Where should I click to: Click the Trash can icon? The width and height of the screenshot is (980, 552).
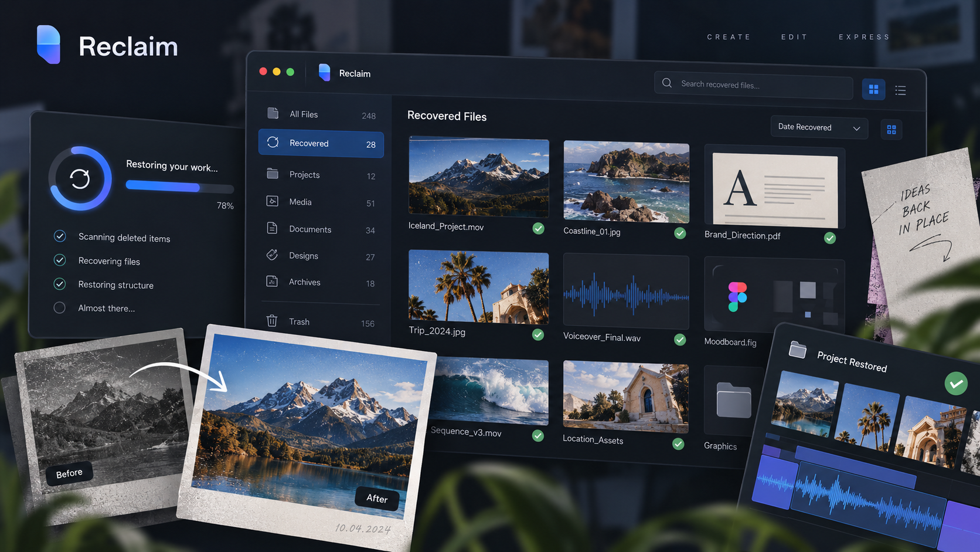tap(272, 320)
